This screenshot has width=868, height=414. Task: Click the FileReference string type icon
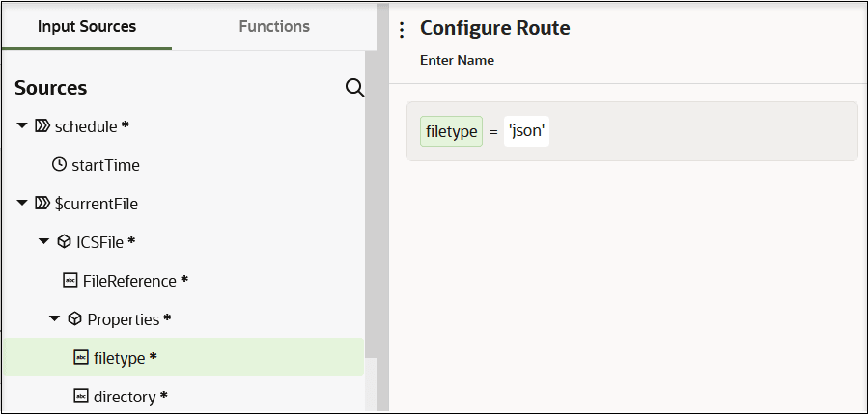(70, 280)
